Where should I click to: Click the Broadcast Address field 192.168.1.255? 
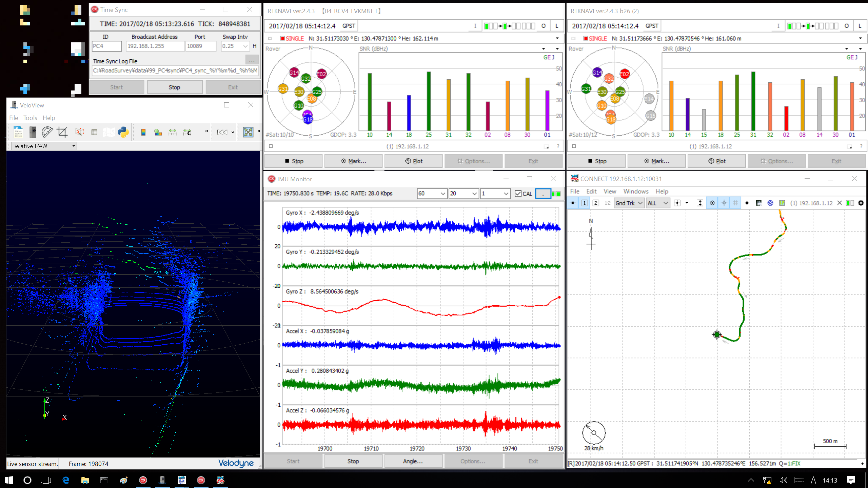click(x=155, y=46)
